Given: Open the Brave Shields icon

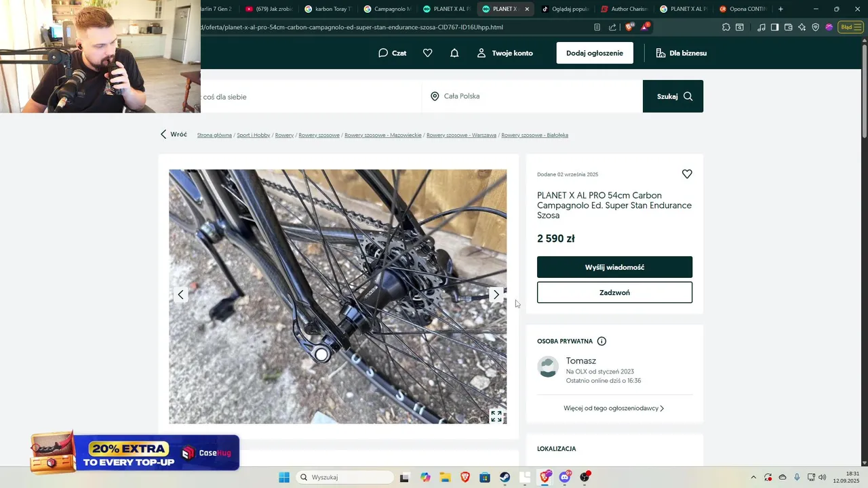Looking at the screenshot, I should pos(629,27).
